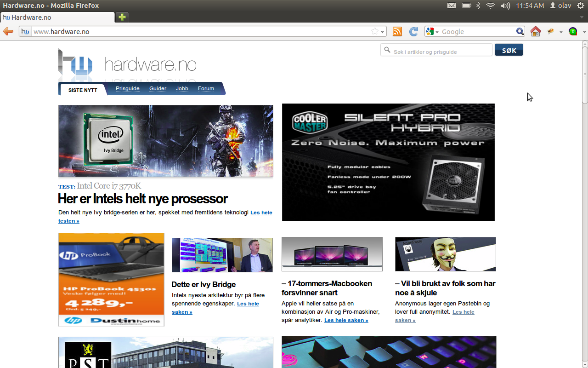Image resolution: width=588 pixels, height=368 pixels.
Task: Click 'Les hele saken »' under Macbook article
Action: (x=346, y=320)
